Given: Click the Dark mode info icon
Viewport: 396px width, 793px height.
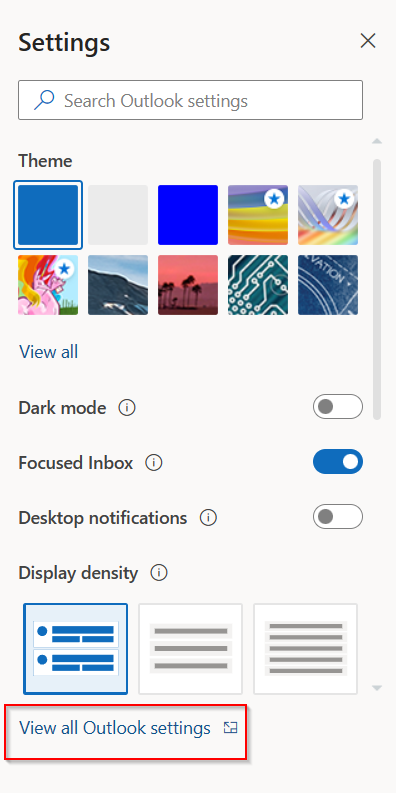Looking at the screenshot, I should [x=127, y=408].
